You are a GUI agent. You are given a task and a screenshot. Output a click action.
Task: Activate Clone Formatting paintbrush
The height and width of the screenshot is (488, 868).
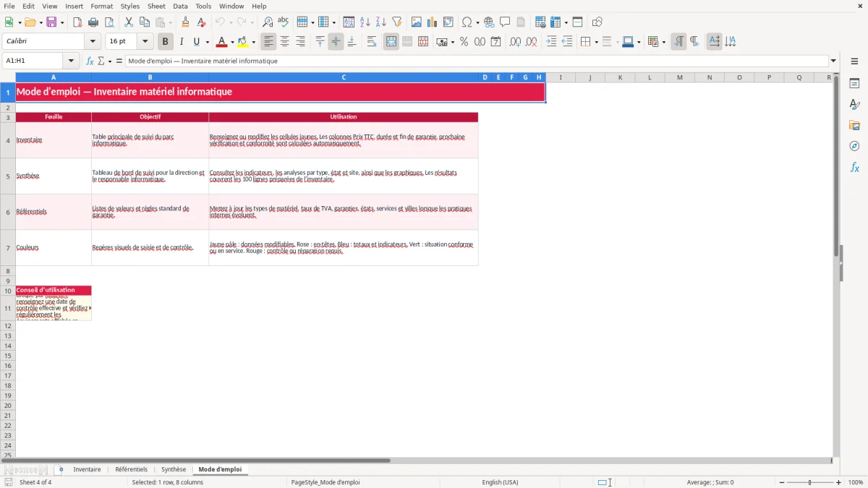click(x=186, y=22)
